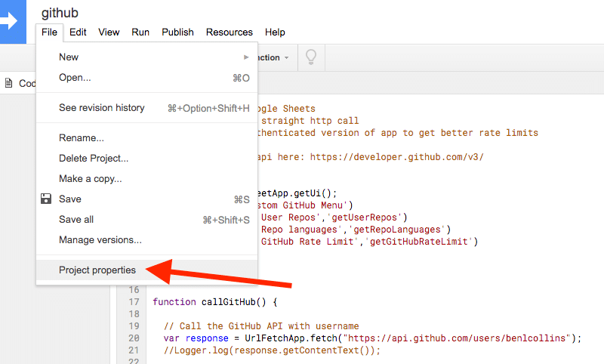Click line 17 function callGitHub code
Screen dimensions: 604x364
point(214,302)
